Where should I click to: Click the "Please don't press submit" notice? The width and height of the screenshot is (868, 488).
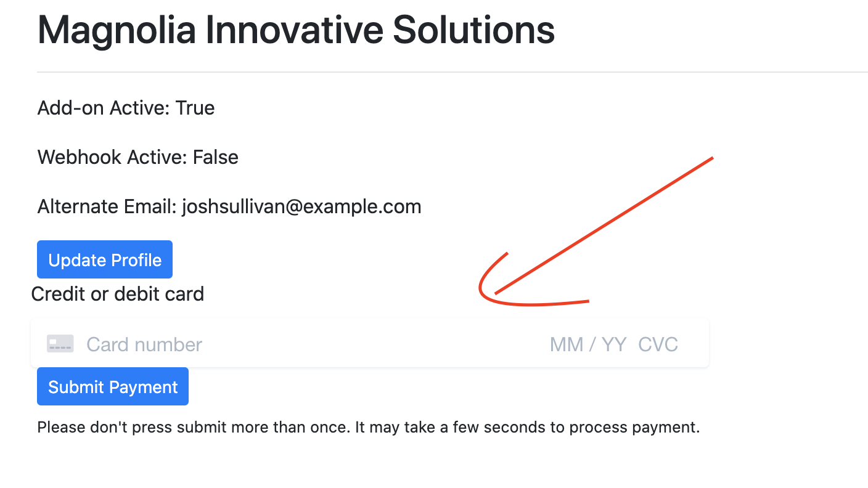click(368, 427)
